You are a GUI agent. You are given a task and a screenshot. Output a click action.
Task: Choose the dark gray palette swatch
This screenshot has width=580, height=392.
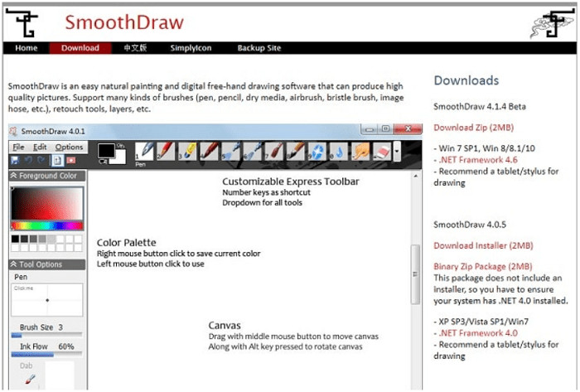pos(24,239)
